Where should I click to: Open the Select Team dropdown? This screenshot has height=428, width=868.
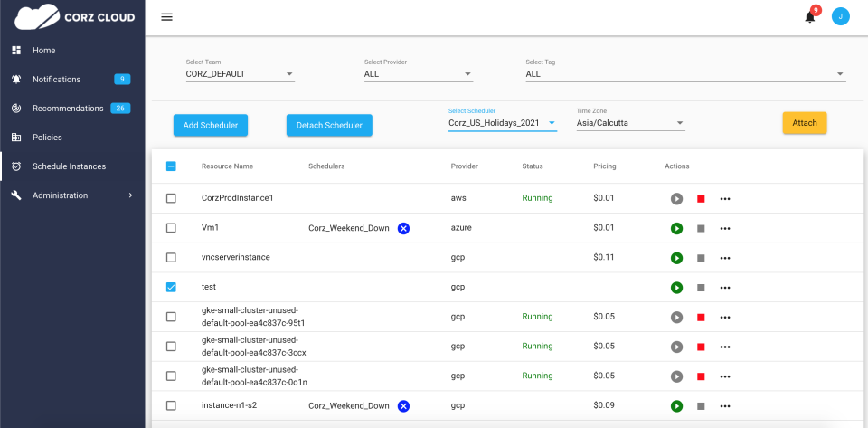[x=240, y=74]
